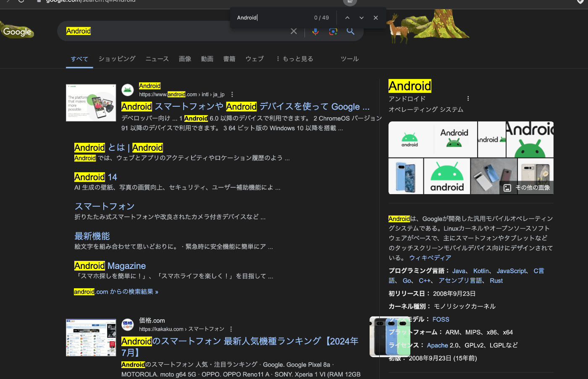Click the large green android logo image
588x379 pixels.
447,176
